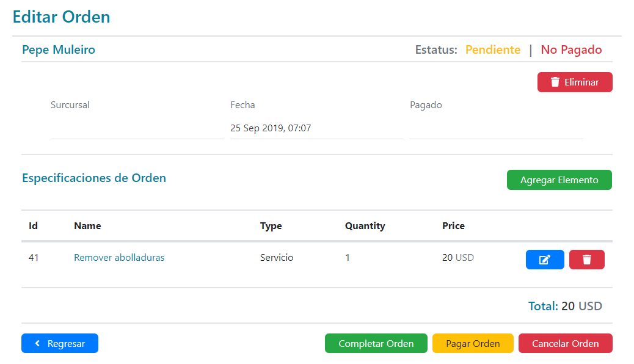Go back using the Regresar chevron button

coord(60,343)
